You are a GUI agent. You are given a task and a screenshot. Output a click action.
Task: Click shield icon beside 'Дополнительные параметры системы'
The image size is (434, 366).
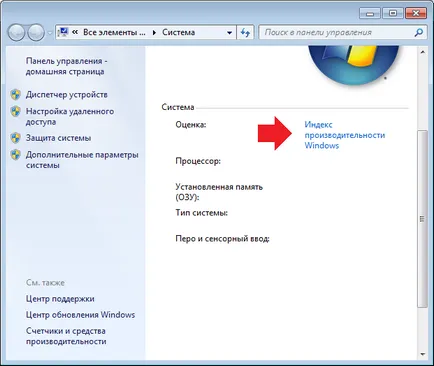(15, 155)
